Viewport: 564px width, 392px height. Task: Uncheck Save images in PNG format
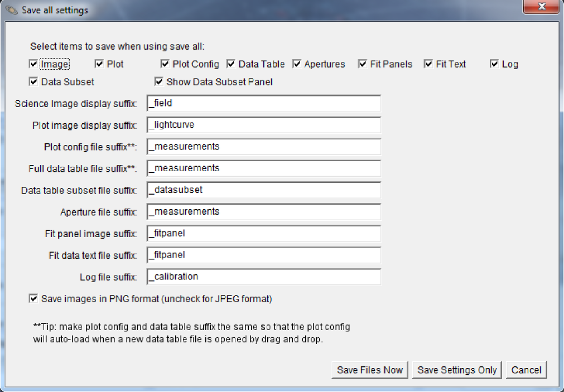point(33,299)
